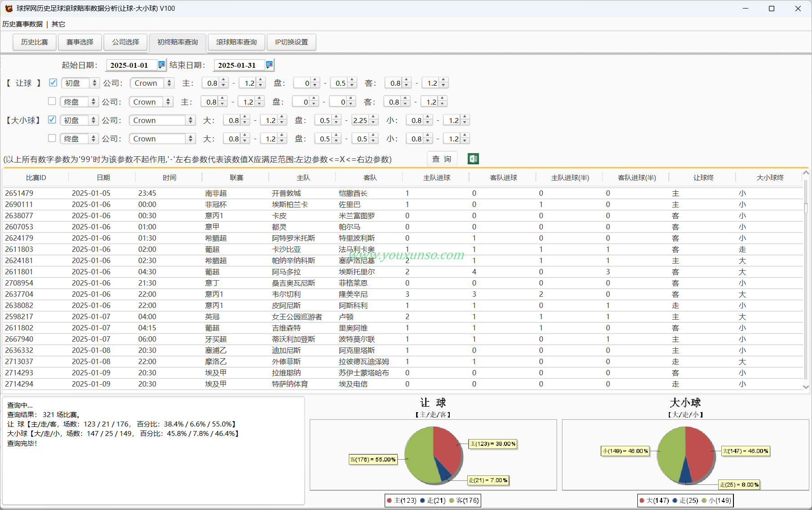Click pie label 走(25) = 8.00%
The height and width of the screenshot is (510, 812).
(739, 484)
